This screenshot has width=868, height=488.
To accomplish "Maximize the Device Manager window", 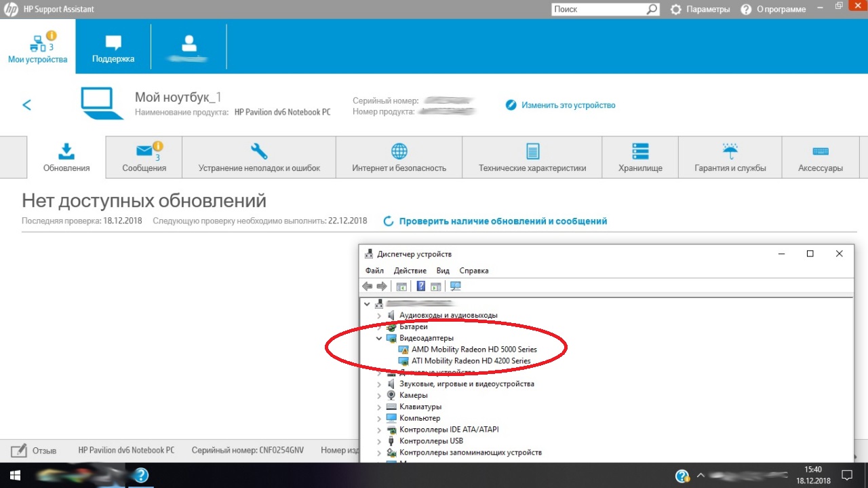I will point(810,254).
